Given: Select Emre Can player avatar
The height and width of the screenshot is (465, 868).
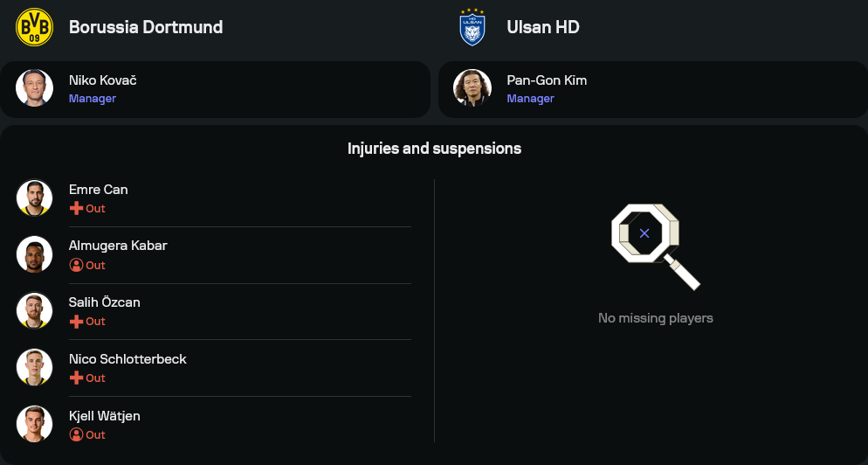Looking at the screenshot, I should tap(34, 198).
